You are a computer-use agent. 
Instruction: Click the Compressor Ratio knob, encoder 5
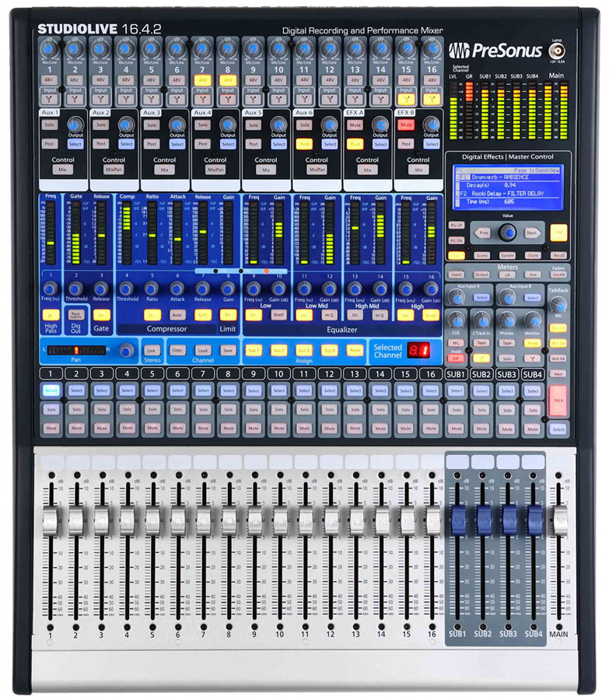(x=152, y=289)
